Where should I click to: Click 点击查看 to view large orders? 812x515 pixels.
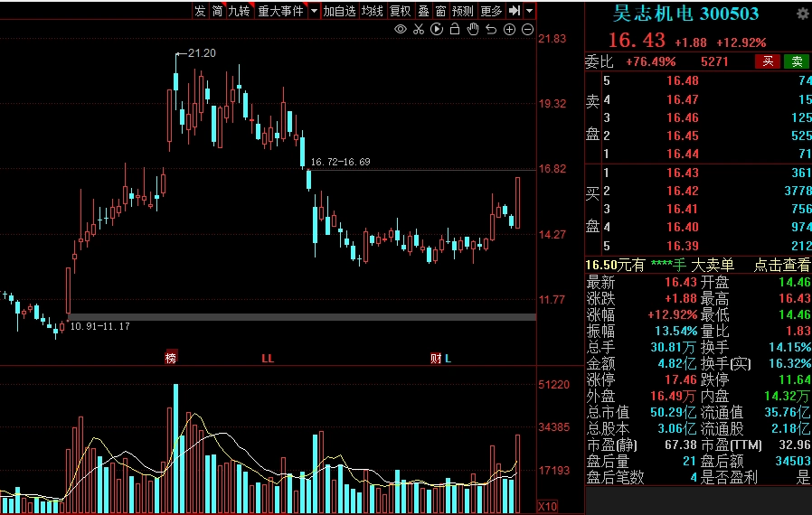pos(782,265)
